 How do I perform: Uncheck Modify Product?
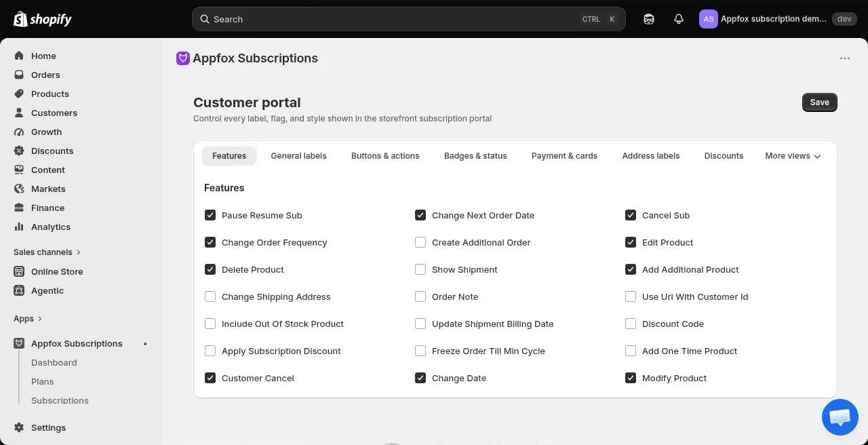631,378
